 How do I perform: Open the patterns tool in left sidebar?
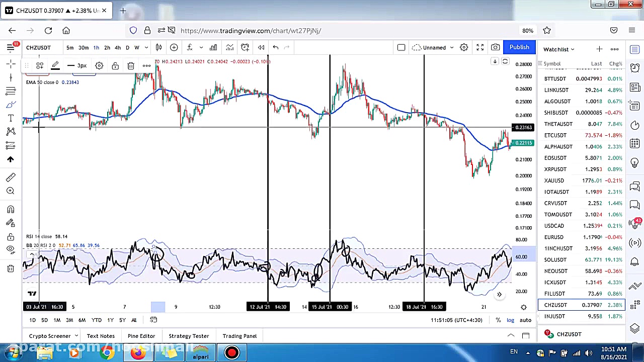(x=11, y=132)
